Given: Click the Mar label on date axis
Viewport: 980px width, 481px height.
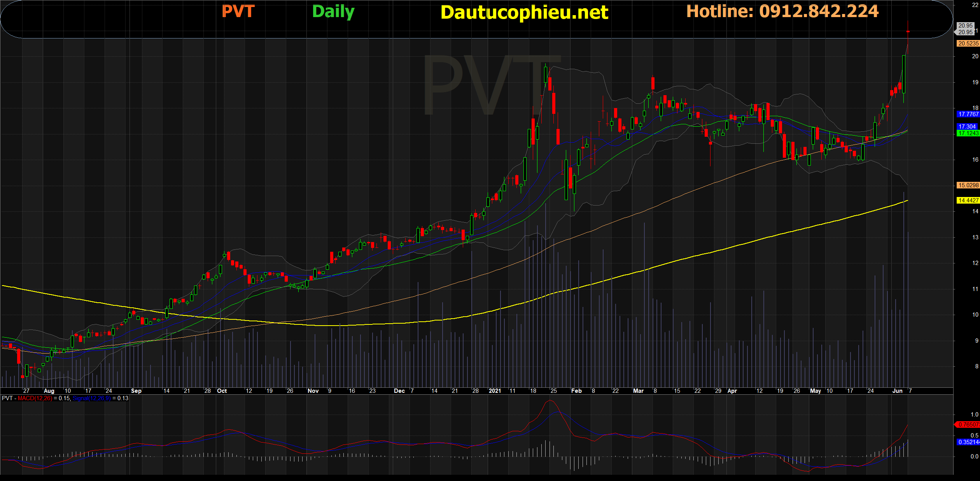Looking at the screenshot, I should 638,391.
